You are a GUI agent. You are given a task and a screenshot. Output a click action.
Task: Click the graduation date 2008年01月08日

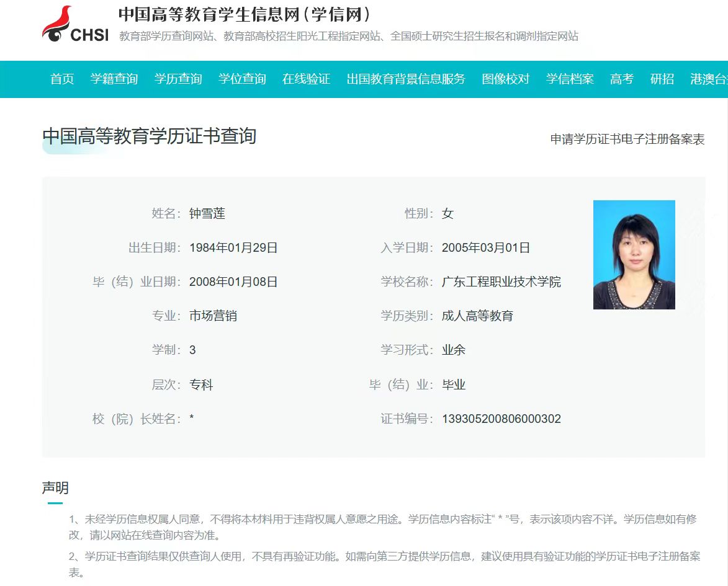(233, 282)
